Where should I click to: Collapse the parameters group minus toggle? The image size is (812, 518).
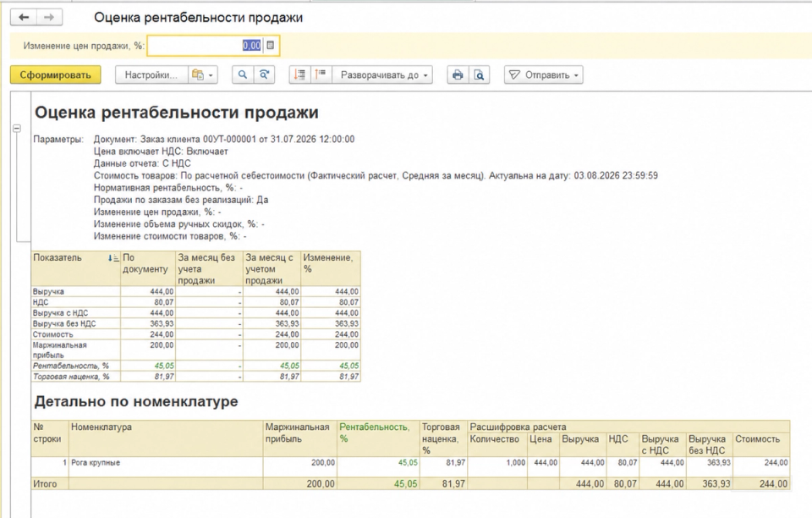17,128
